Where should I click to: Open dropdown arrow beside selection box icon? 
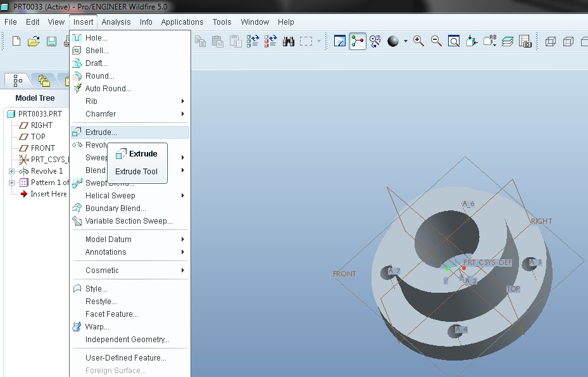coord(319,41)
